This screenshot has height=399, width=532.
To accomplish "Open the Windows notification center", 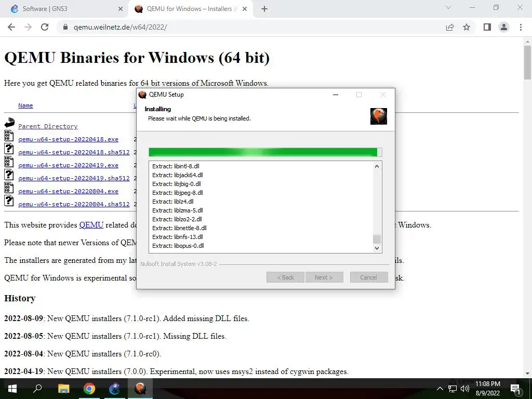I will click(516, 389).
